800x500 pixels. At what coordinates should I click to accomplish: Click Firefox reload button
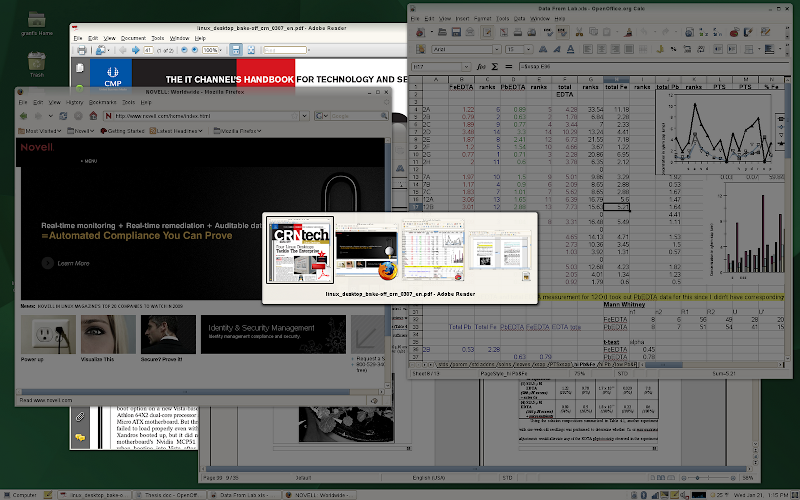click(63, 116)
